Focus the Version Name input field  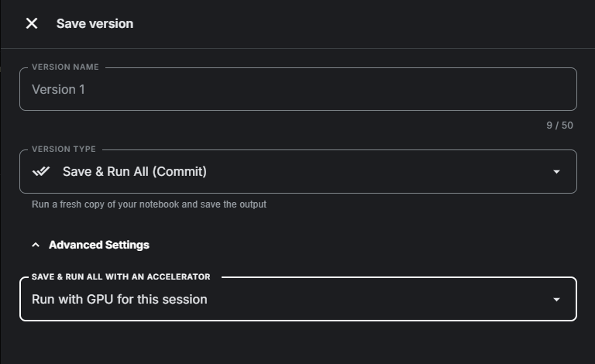tap(298, 89)
